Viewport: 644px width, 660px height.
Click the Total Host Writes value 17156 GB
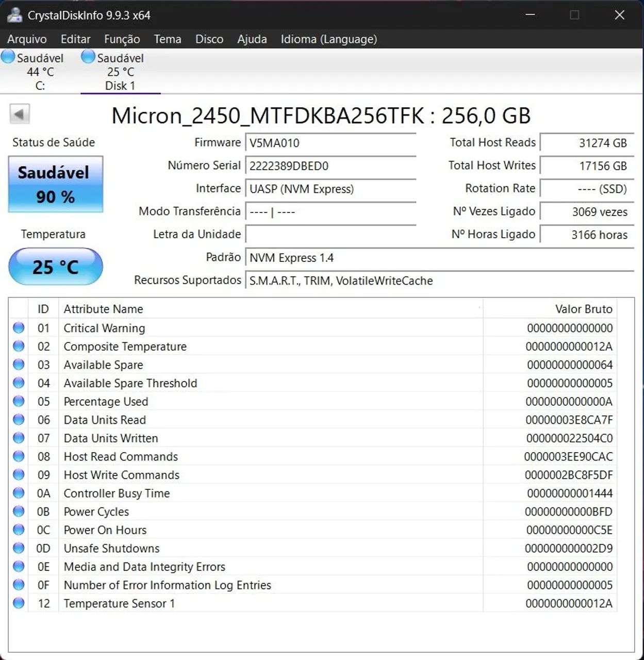click(587, 166)
